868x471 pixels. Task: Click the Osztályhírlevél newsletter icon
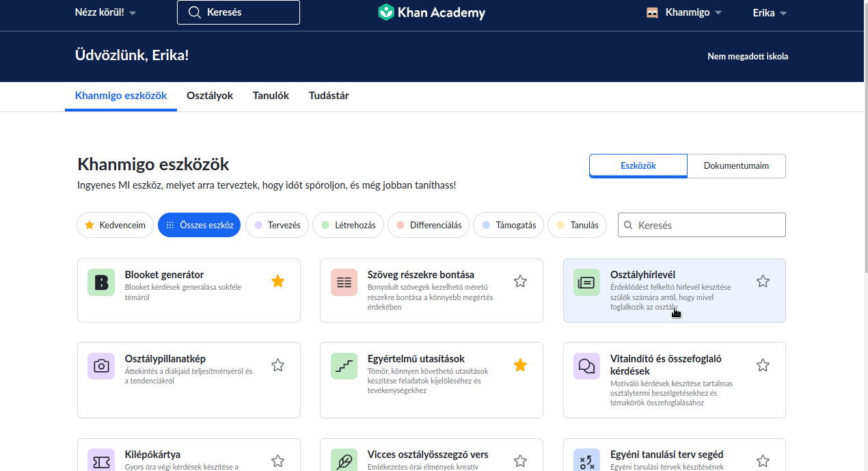click(x=586, y=282)
